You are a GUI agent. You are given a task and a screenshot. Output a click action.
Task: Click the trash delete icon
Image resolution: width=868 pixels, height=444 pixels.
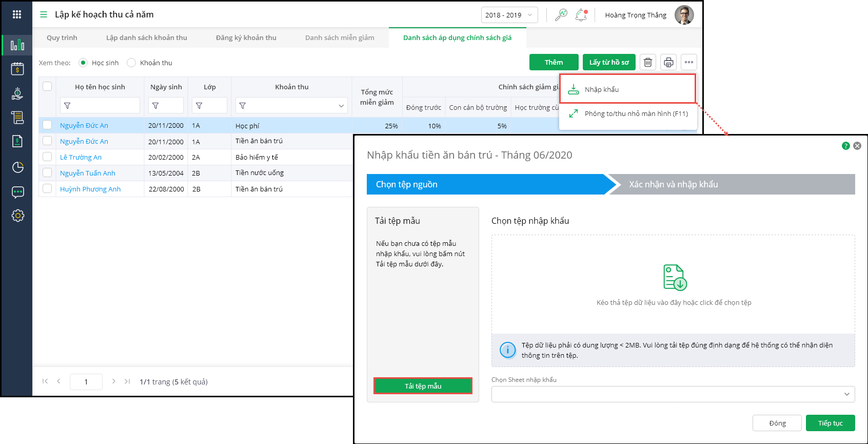[x=648, y=62]
